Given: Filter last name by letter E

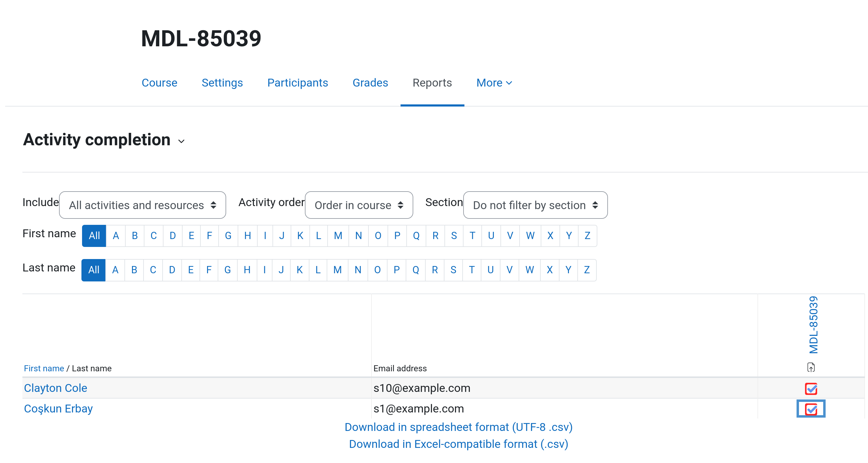Looking at the screenshot, I should 190,270.
